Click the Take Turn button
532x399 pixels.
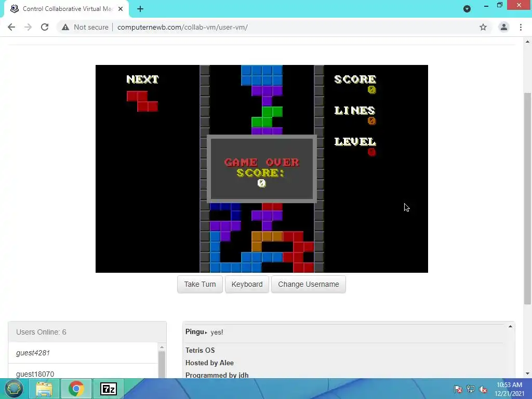(200, 284)
